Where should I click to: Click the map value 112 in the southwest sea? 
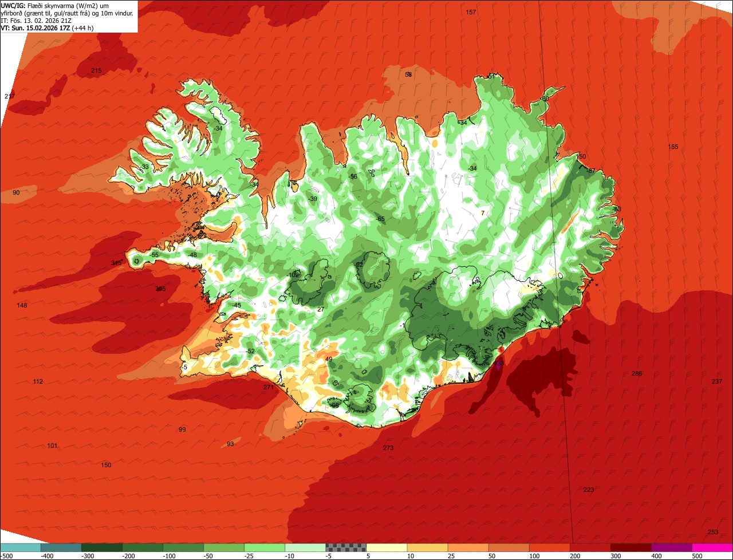tap(38, 381)
